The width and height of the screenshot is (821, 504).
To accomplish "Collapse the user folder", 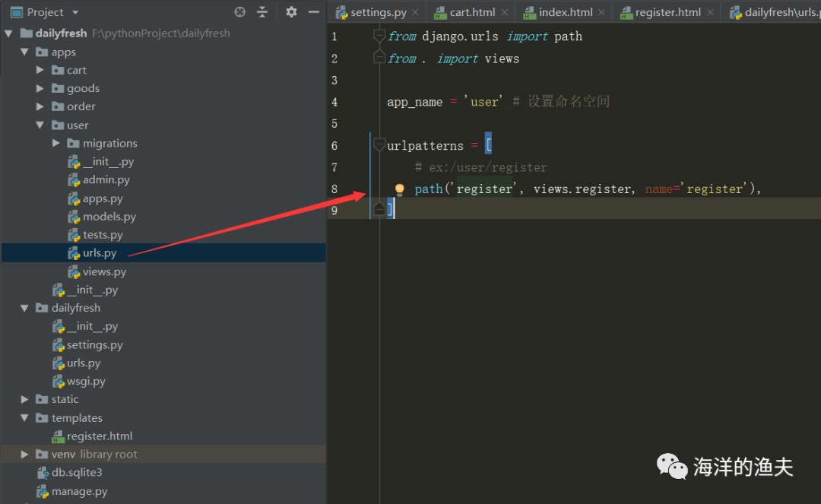I will [40, 125].
